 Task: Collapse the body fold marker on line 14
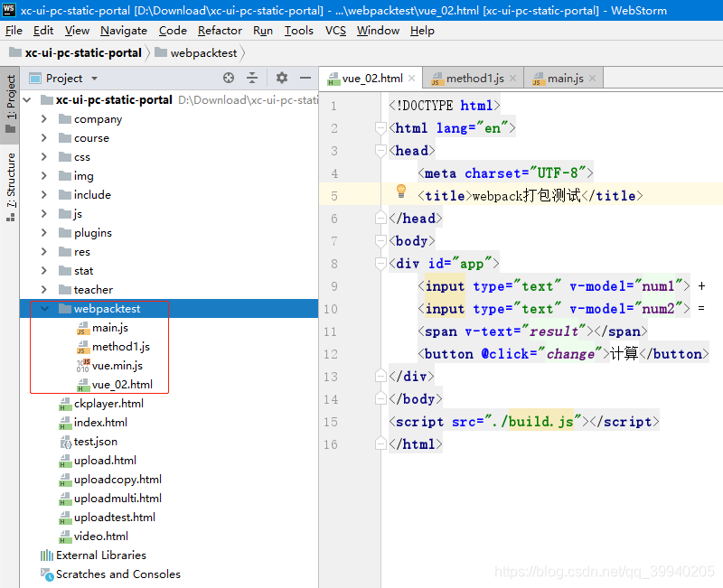(380, 398)
